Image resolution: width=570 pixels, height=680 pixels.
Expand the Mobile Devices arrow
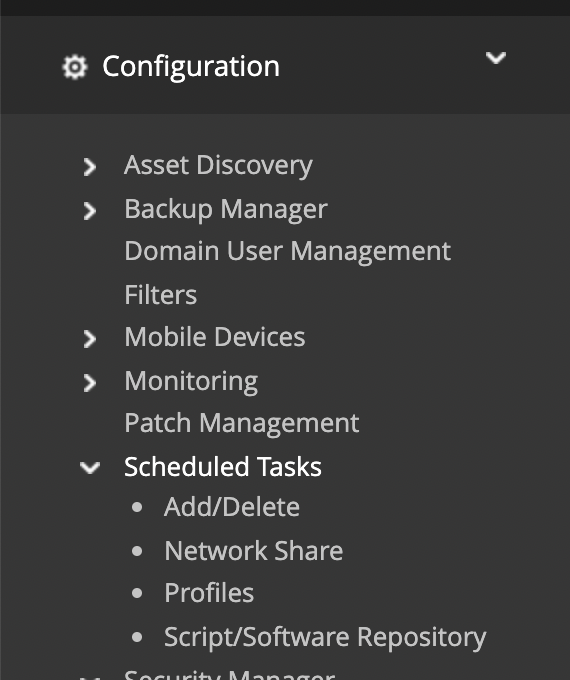tap(89, 339)
